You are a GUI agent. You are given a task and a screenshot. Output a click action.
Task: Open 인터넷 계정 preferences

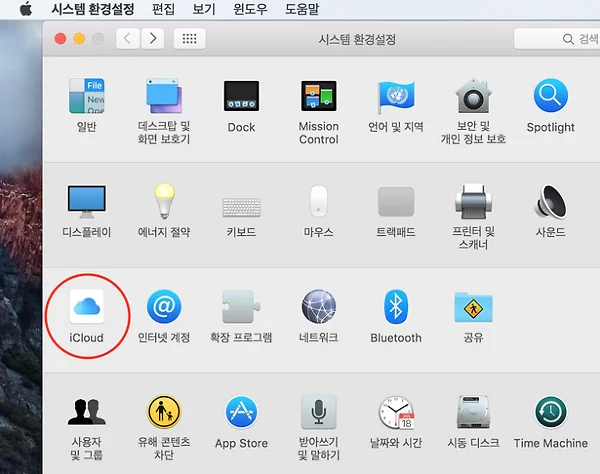(164, 317)
